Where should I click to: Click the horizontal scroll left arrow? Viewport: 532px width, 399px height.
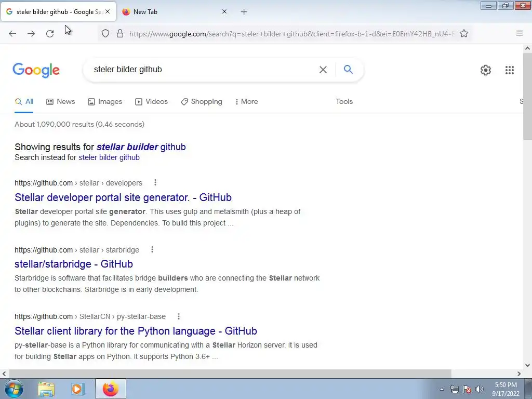[x=4, y=374]
